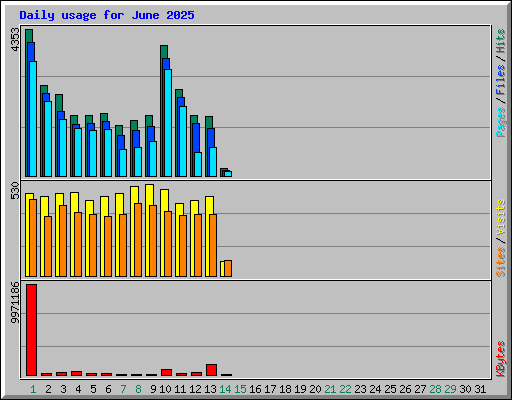Click day 4 label on x-axis
This screenshot has width=512, height=400.
click(x=78, y=389)
